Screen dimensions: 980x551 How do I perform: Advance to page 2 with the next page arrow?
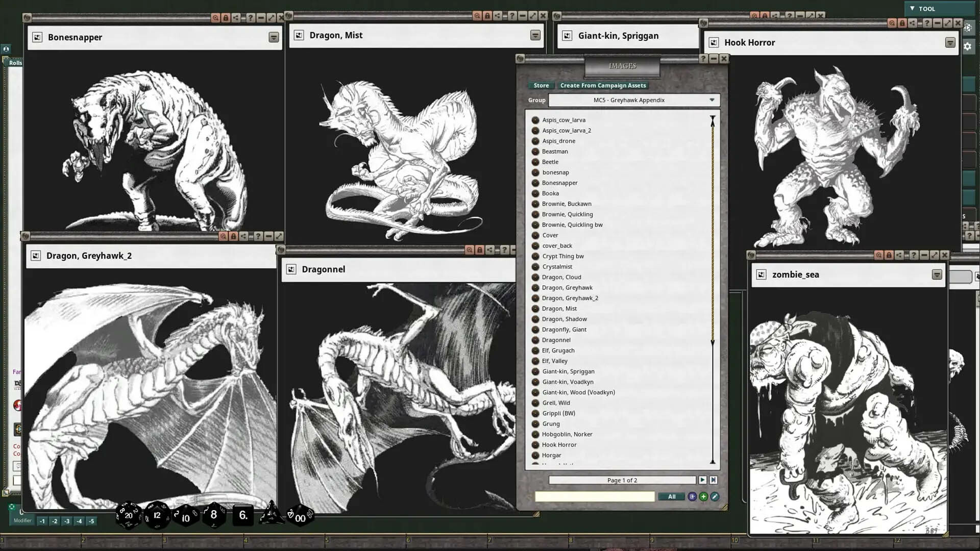click(703, 480)
